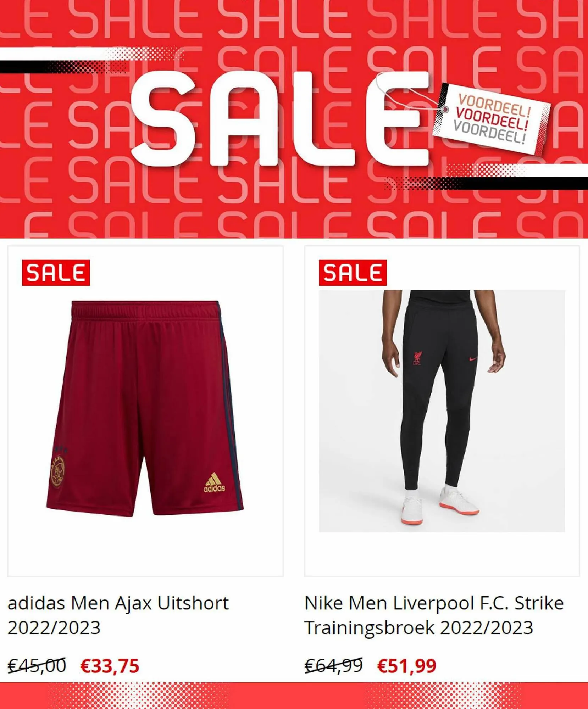Open the Liverpool training pants product photo
This screenshot has height=709, width=588.
tap(442, 411)
